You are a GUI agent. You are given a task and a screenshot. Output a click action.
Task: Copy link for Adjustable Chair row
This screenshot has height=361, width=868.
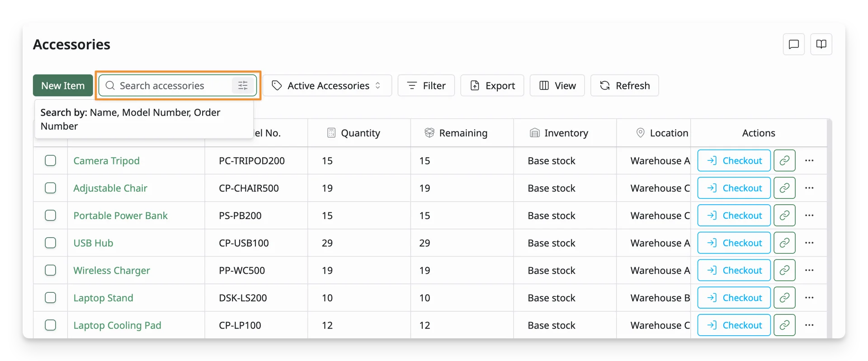784,188
